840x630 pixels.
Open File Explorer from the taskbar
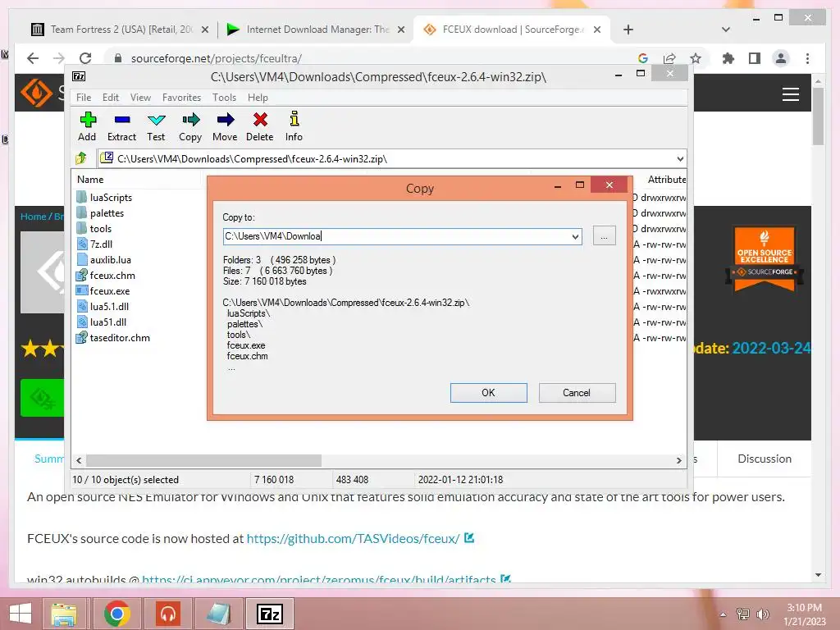click(64, 614)
